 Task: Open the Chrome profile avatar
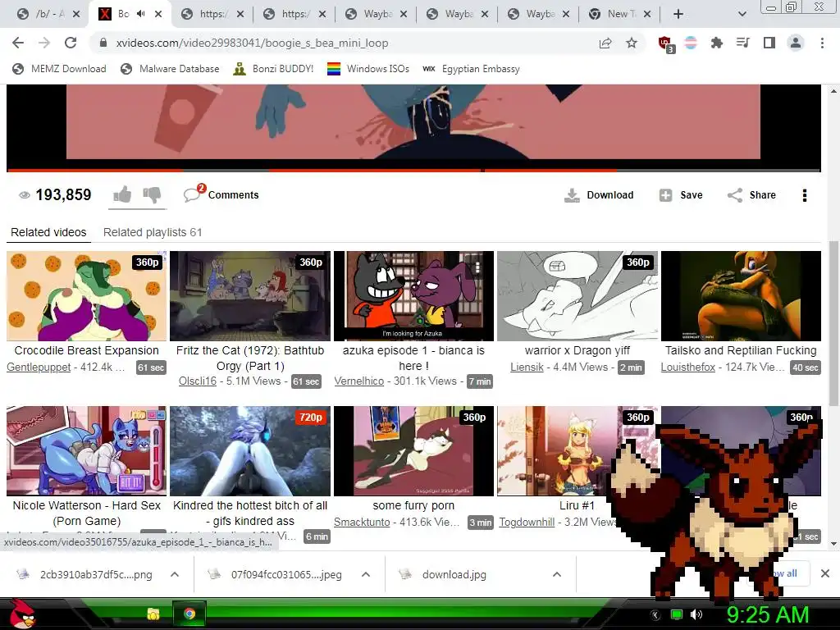point(796,43)
